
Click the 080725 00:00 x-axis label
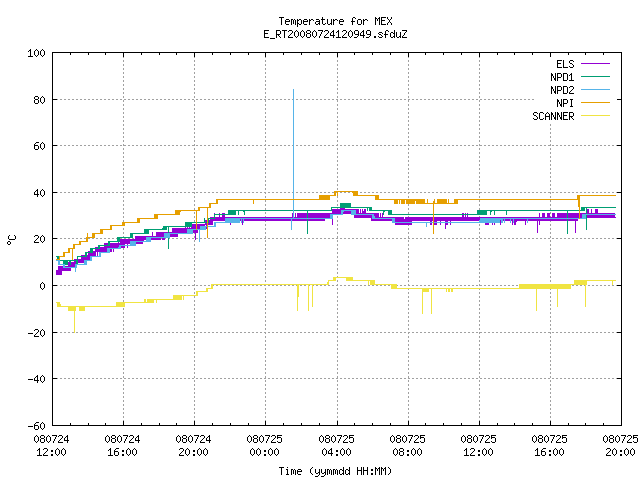(264, 446)
